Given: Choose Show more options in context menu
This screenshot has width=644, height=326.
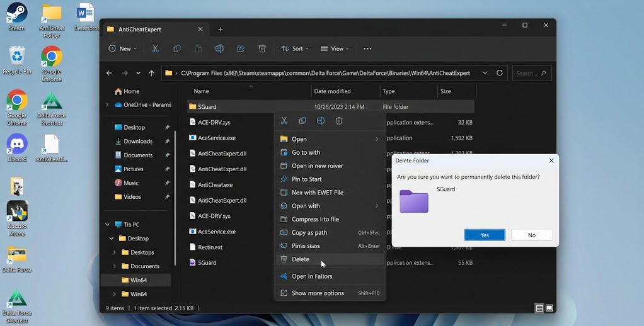Looking at the screenshot, I should (330, 293).
